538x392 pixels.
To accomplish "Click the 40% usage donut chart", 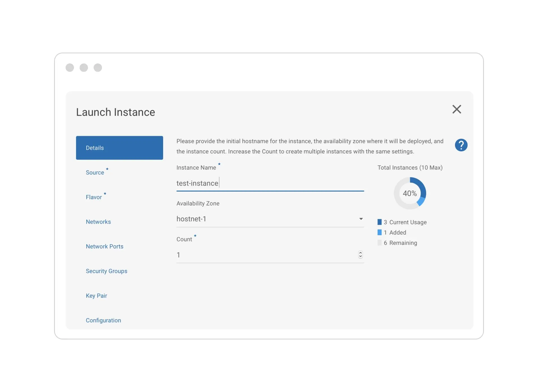I will 410,193.
